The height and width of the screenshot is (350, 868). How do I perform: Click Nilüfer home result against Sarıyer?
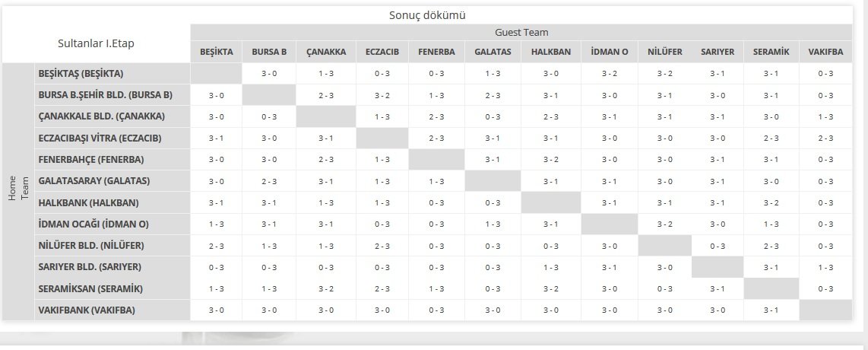(x=718, y=246)
